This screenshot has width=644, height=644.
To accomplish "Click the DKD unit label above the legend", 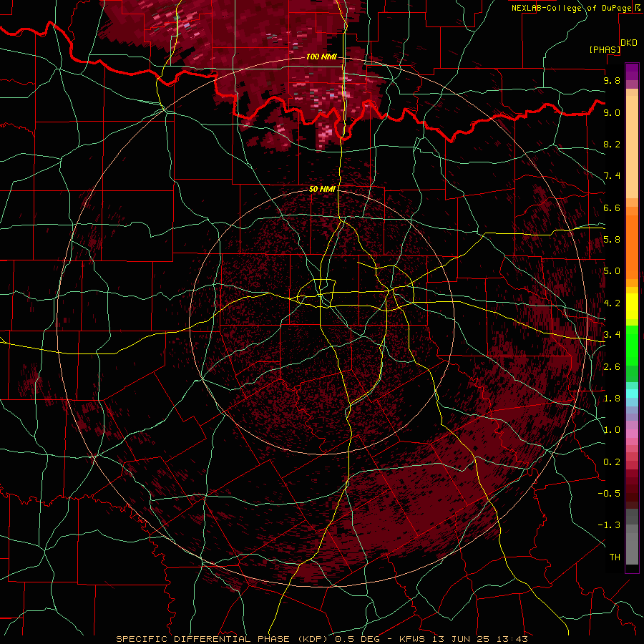I will pyautogui.click(x=629, y=43).
